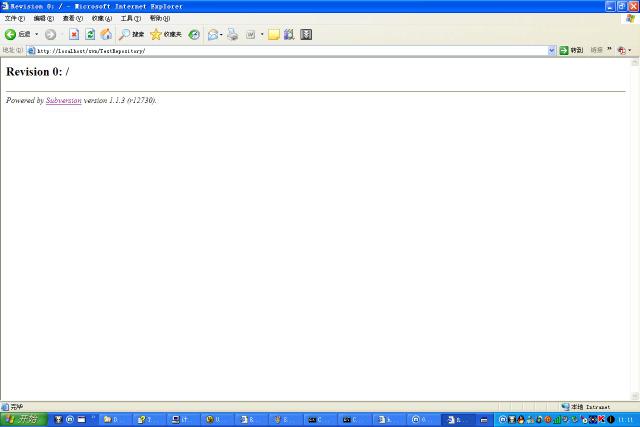640x427 pixels.
Task: Expand the Back button history dropdown arrow
Action: coord(37,34)
